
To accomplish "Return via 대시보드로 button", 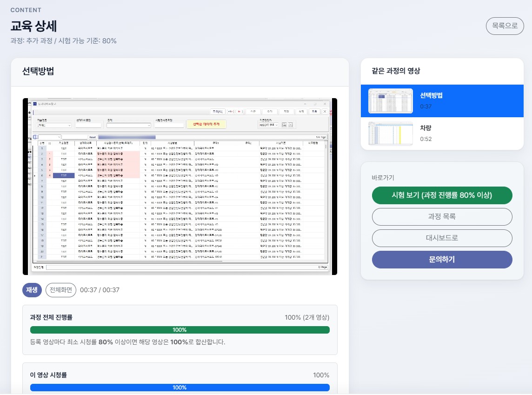I will (442, 238).
